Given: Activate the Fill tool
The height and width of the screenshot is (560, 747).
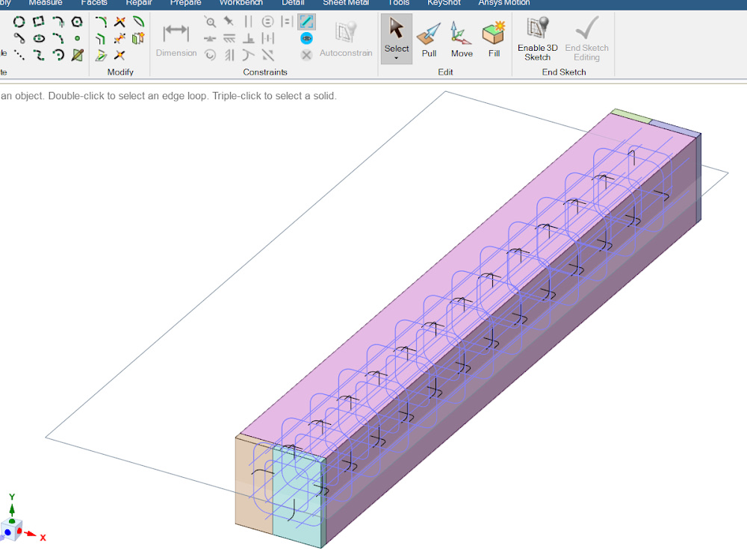Looking at the screenshot, I should tap(494, 39).
